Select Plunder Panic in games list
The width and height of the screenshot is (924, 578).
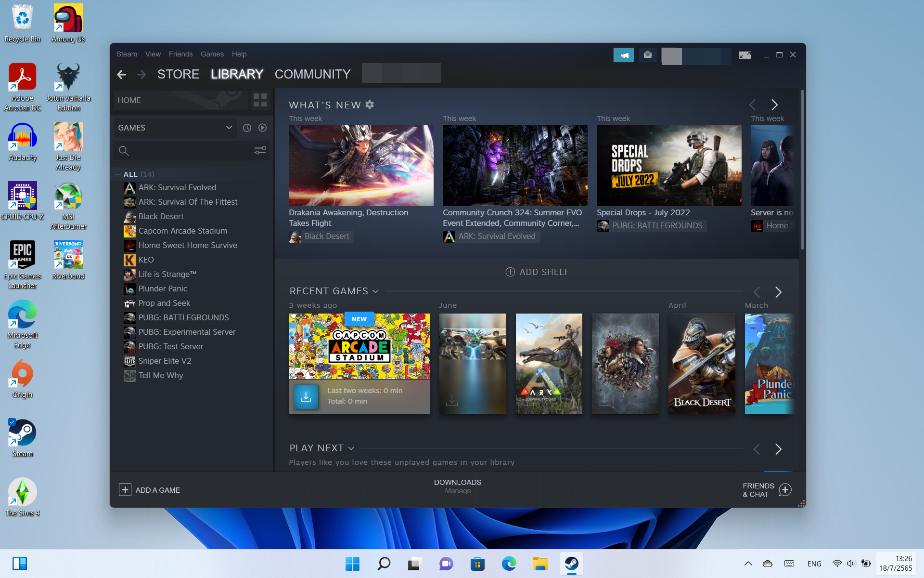[x=163, y=289]
